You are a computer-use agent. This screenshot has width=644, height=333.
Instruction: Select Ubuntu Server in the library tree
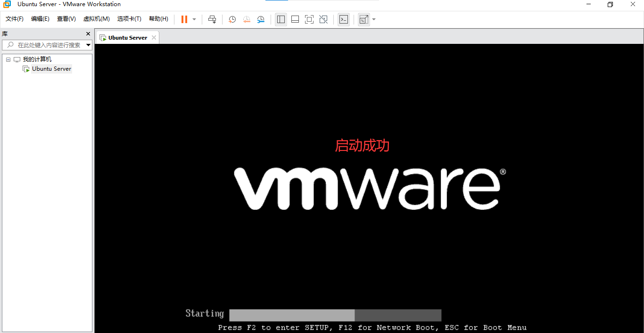coord(51,69)
